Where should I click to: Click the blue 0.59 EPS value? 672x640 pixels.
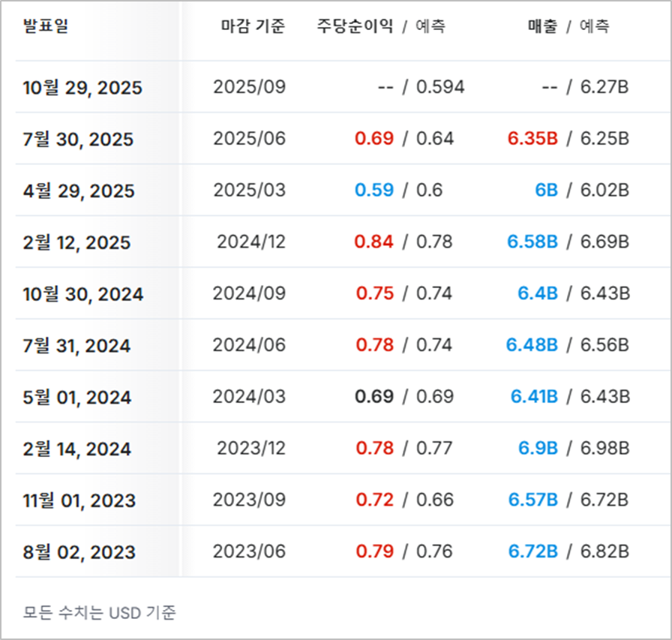tap(374, 190)
